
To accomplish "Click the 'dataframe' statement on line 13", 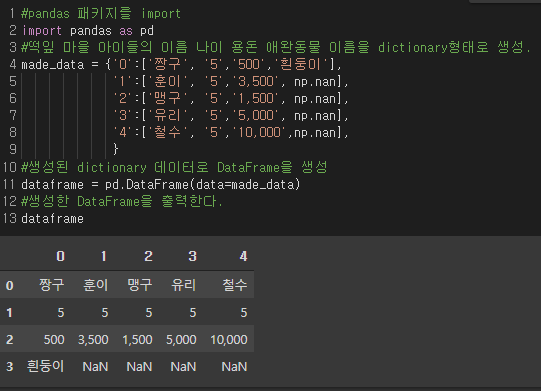I will pyautogui.click(x=52, y=219).
